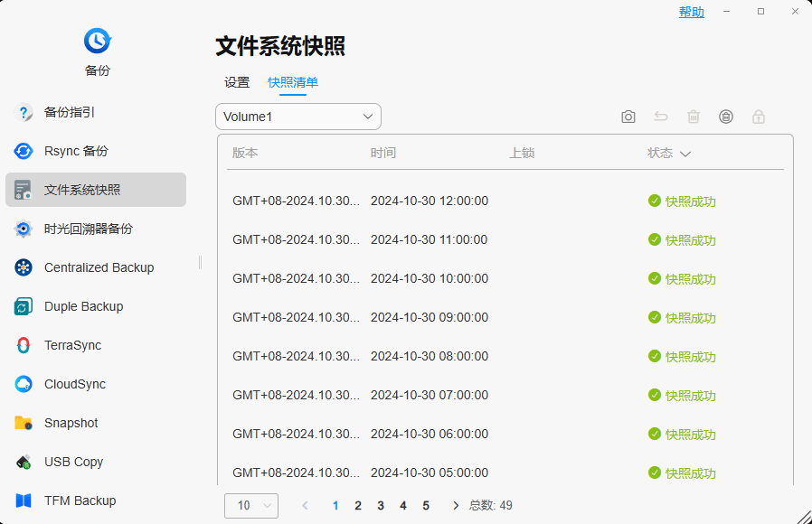Take a new snapshot with camera icon
This screenshot has width=812, height=524.
[x=628, y=117]
